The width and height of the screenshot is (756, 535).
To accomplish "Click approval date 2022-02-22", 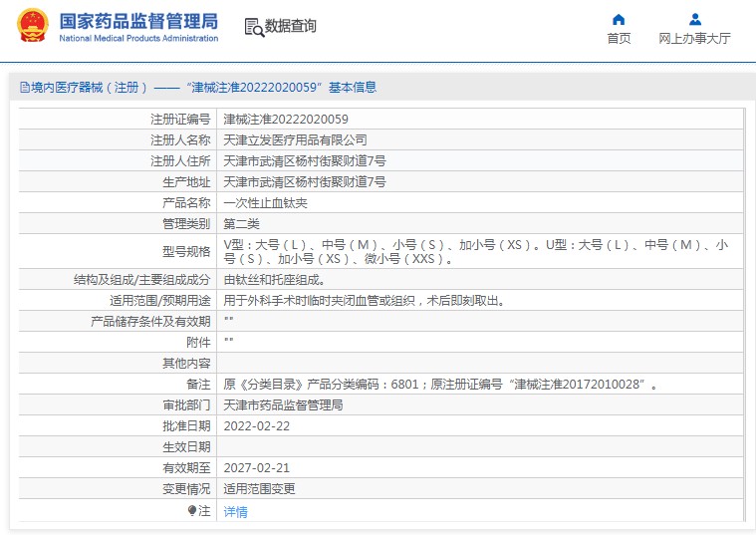I will point(257,426).
